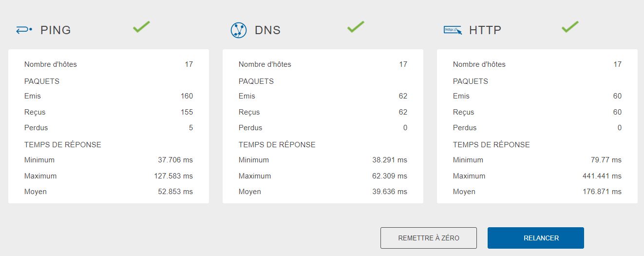
Task: Click the PING lost packets value 5
Action: [191, 128]
